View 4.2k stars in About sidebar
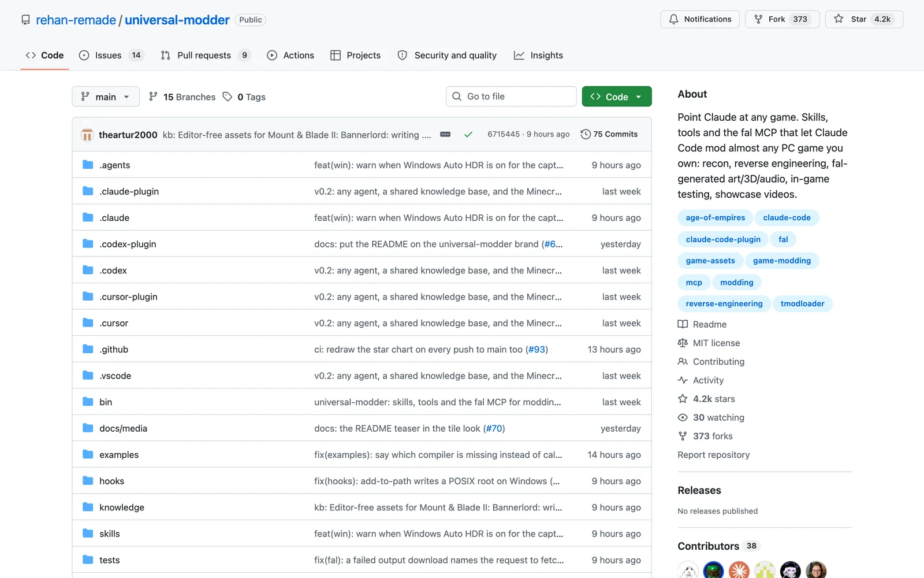Image resolution: width=924 pixels, height=578 pixels. (x=706, y=399)
